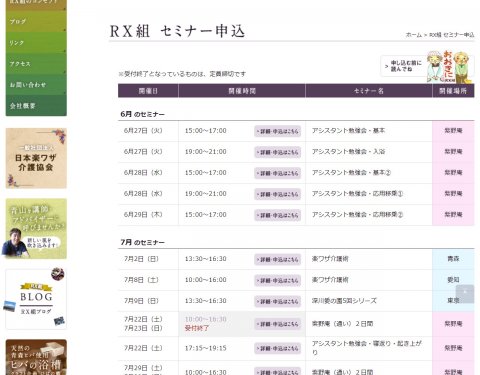
Task: Go to お問い合わせ in the sidebar
Action: (36, 84)
